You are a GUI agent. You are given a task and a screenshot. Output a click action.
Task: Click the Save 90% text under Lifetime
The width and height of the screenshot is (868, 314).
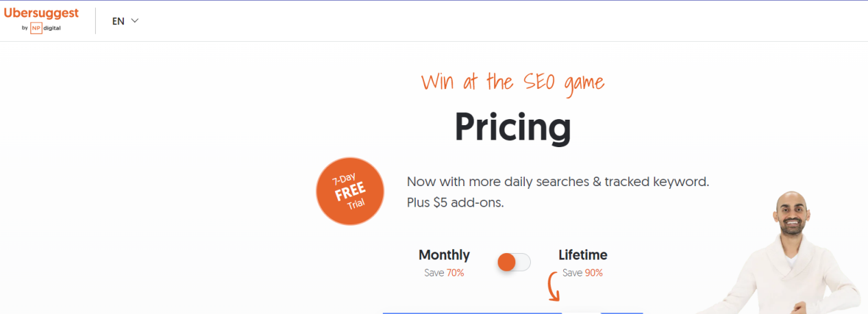click(x=582, y=273)
